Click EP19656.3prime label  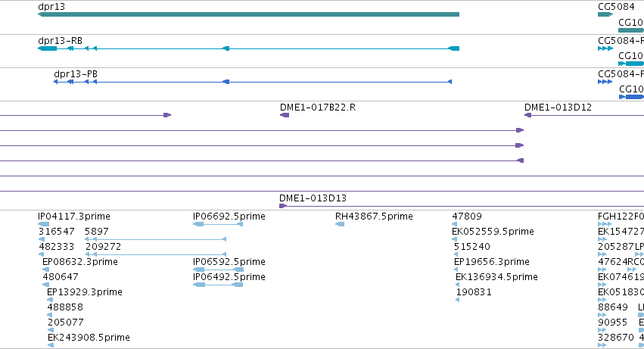click(492, 262)
